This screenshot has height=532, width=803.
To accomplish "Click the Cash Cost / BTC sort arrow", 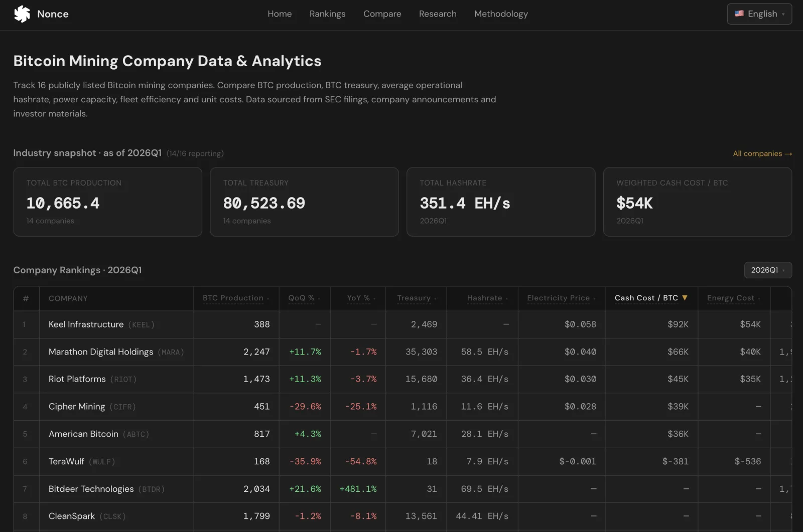I will pos(685,298).
